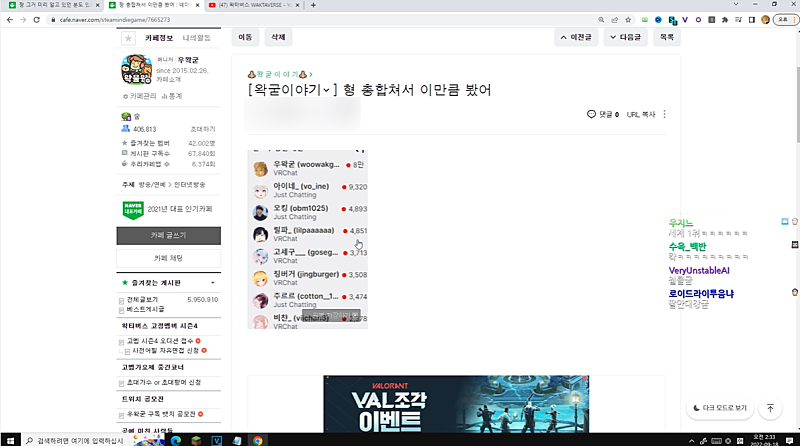Select the 나의활동 tab
Image resolution: width=800 pixels, height=446 pixels.
196,38
